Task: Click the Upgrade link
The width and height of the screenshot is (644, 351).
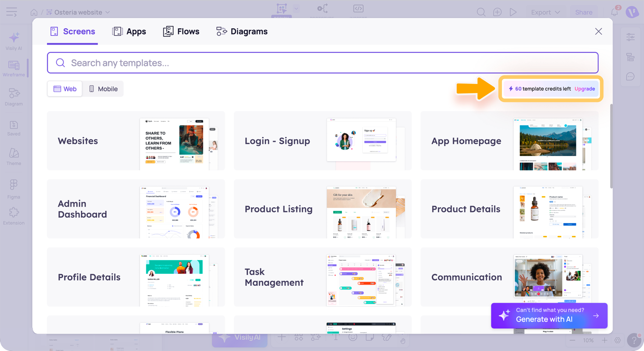Action: [x=585, y=89]
